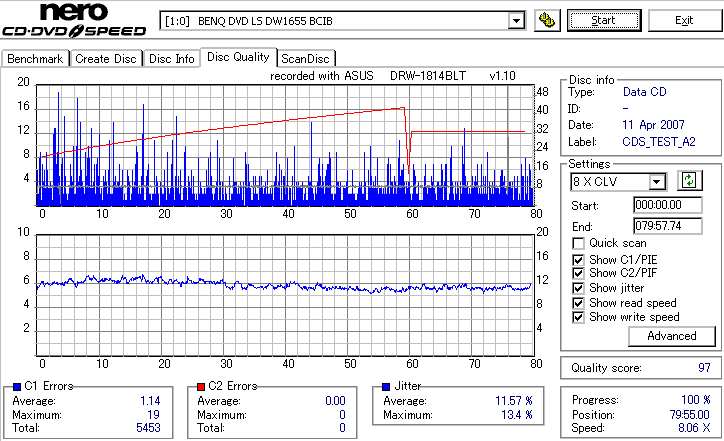Screen dimensions: 724x441
Task: Select the Disc Info tab
Action: pos(172,59)
